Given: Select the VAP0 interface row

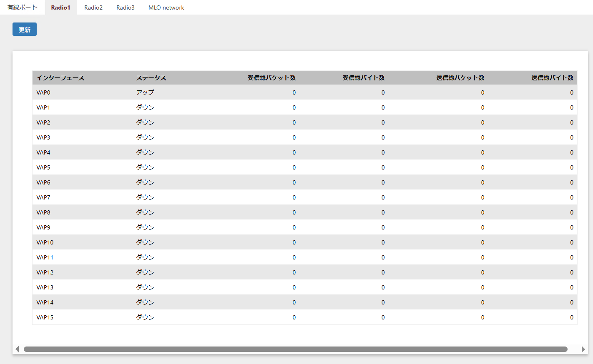Looking at the screenshot, I should click(x=43, y=92).
